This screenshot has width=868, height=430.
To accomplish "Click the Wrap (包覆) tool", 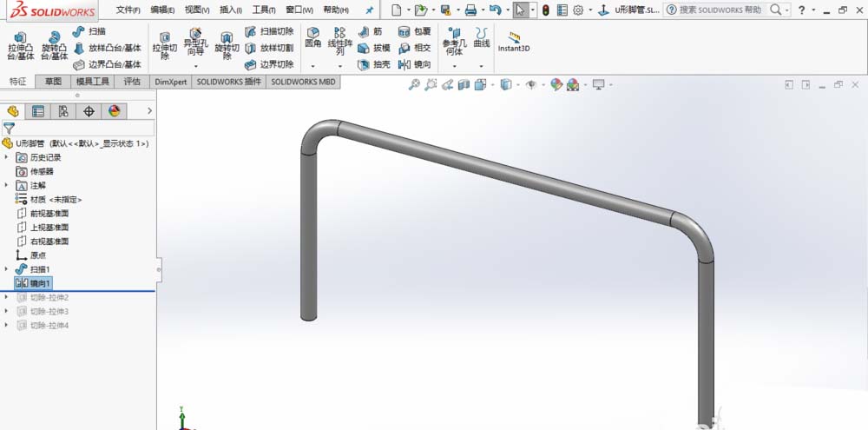I will pos(414,31).
